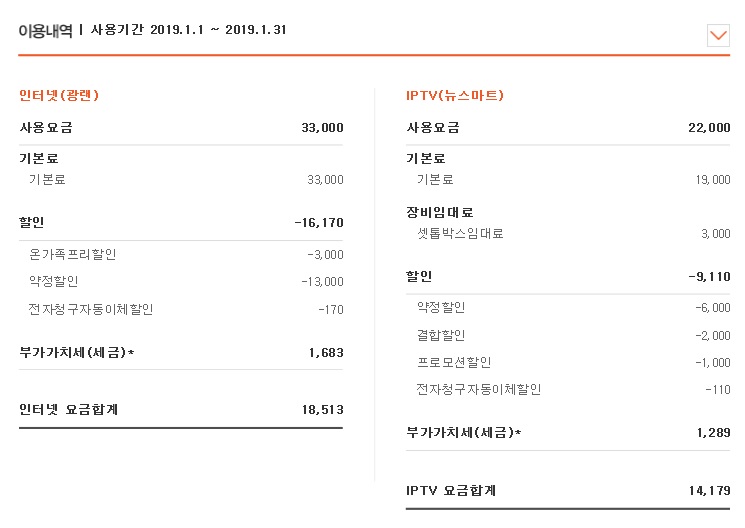Click the 1,289 IPTV tax amount

pos(713,432)
